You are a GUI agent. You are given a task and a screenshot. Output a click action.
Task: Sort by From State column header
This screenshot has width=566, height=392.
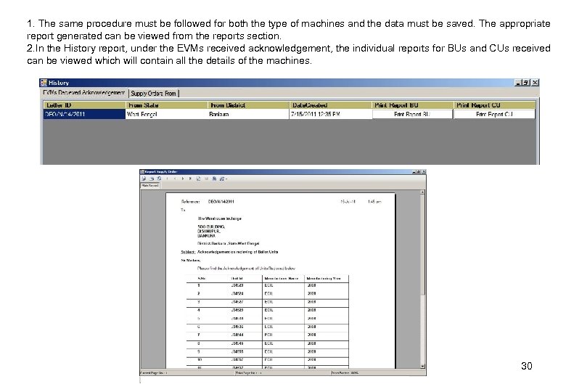click(166, 105)
